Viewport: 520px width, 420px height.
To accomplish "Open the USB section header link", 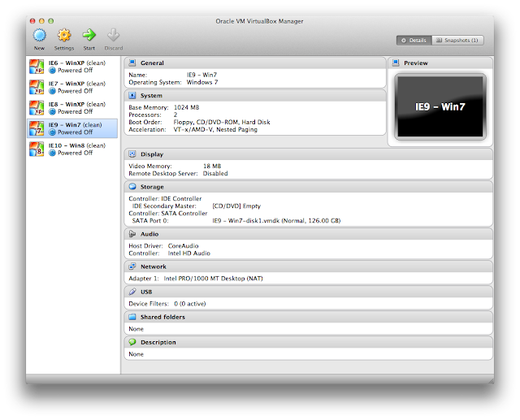I will point(146,292).
